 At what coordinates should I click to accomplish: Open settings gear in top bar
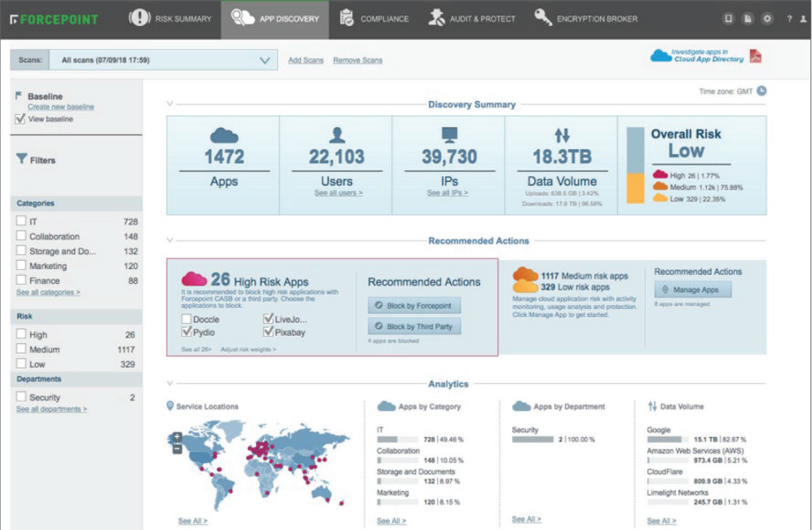click(x=767, y=19)
